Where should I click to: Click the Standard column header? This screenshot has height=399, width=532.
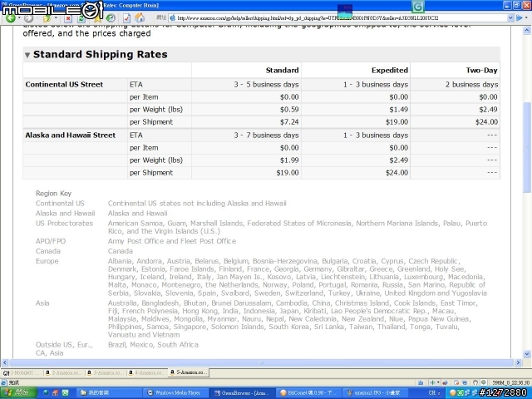click(x=283, y=70)
